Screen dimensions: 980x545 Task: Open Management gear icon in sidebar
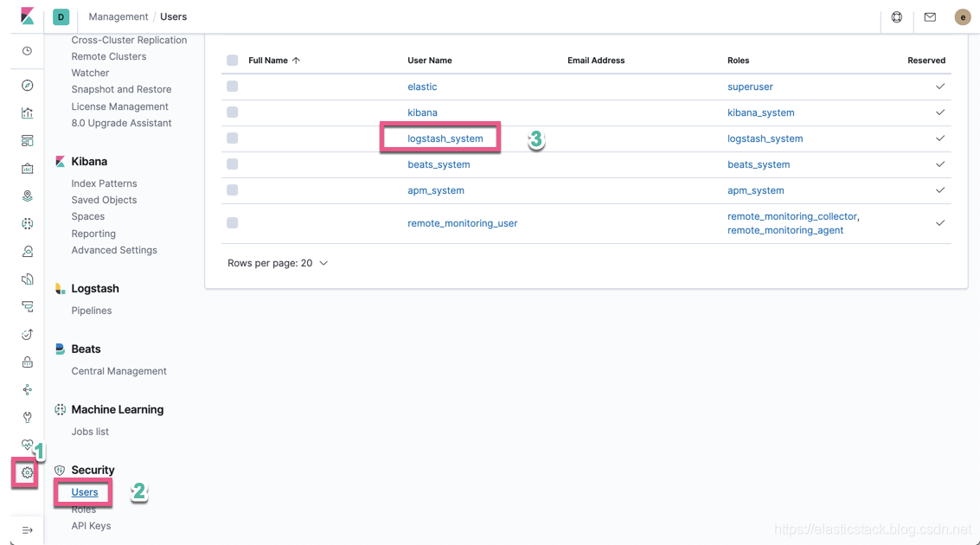coord(27,473)
